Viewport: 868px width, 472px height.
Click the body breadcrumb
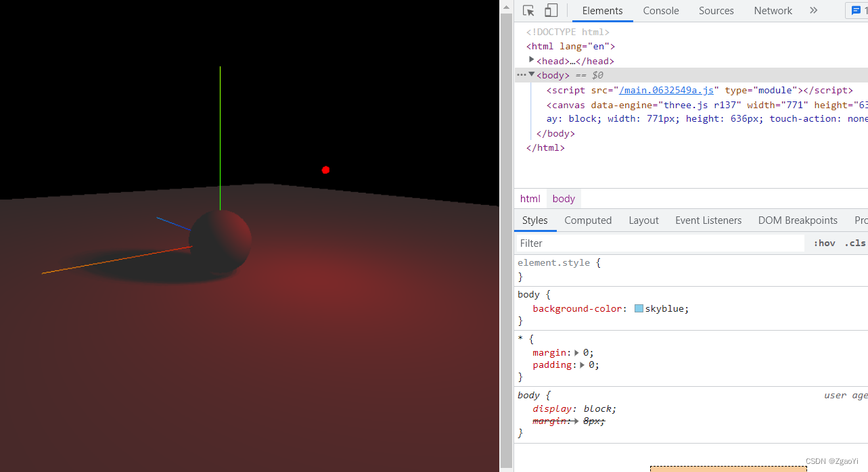point(564,199)
